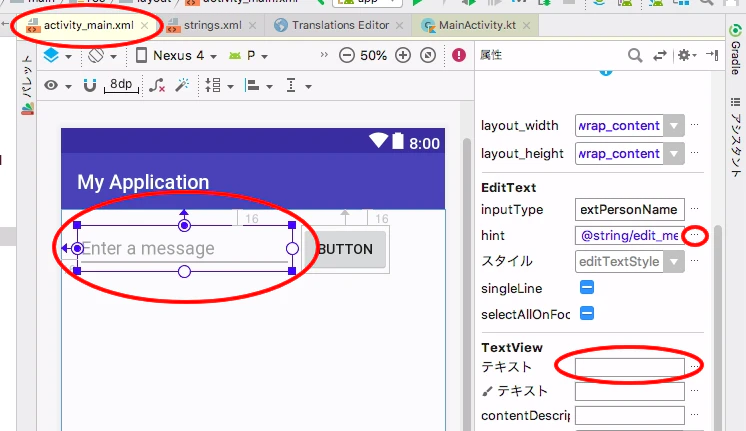Open the Nexus 4 device dropdown
The width and height of the screenshot is (746, 431).
pyautogui.click(x=176, y=56)
